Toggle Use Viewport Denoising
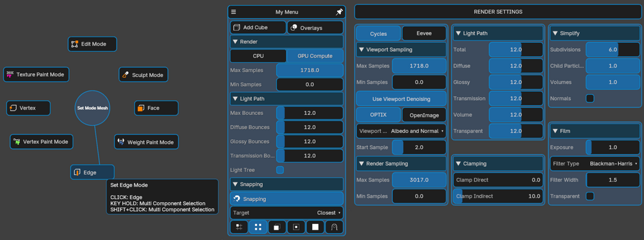Screen dimensions: 644x240 [x=401, y=99]
